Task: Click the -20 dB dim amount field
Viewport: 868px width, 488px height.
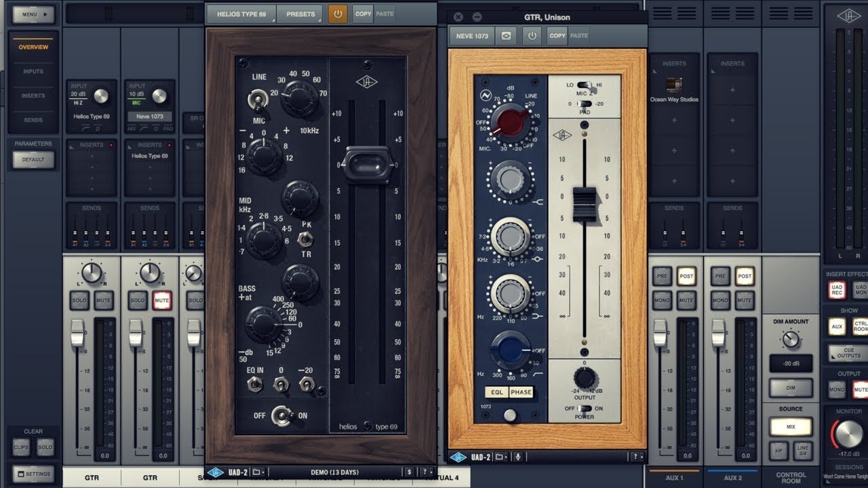Action: point(790,363)
